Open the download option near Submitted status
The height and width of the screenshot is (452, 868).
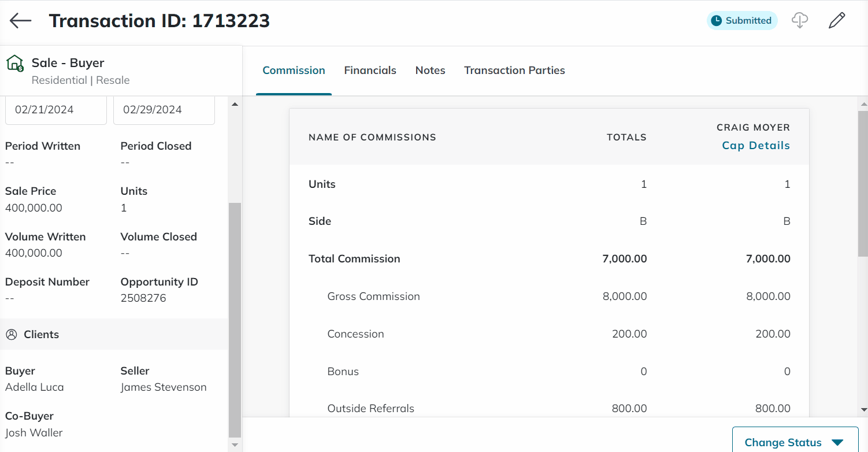(x=800, y=20)
